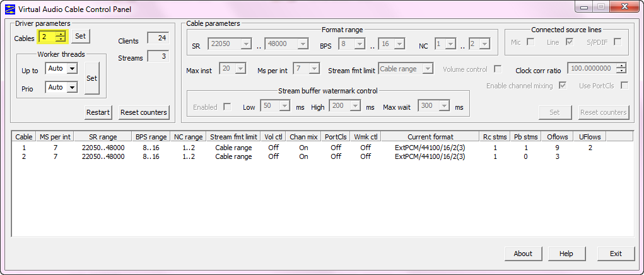Viewport: 644px width, 275px height.
Task: Click the Chan mix column header
Action: tap(303, 137)
